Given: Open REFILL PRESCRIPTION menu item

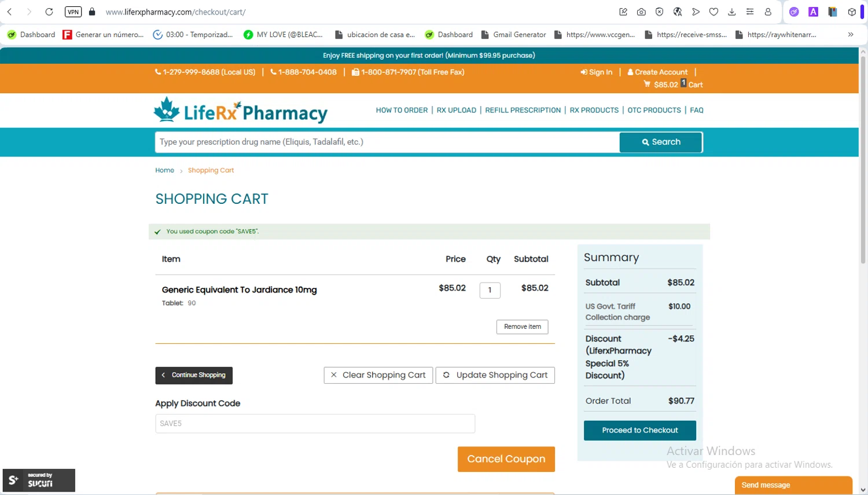Looking at the screenshot, I should (x=523, y=110).
